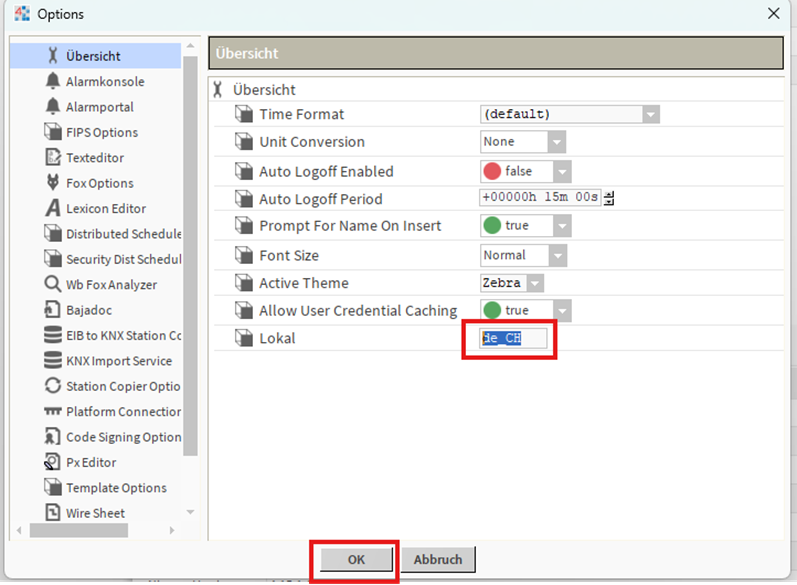Open the Unit Conversion dropdown
This screenshot has width=797, height=585.
(x=557, y=142)
